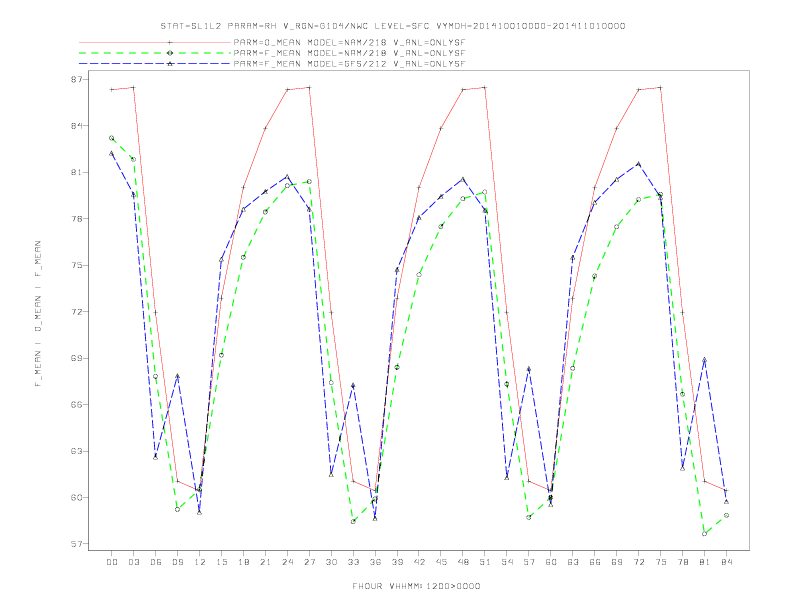The width and height of the screenshot is (792, 612).
Task: Click the vertical F_MEAN | O_MEAN | F_MEAN axis label
Action: pyautogui.click(x=38, y=314)
